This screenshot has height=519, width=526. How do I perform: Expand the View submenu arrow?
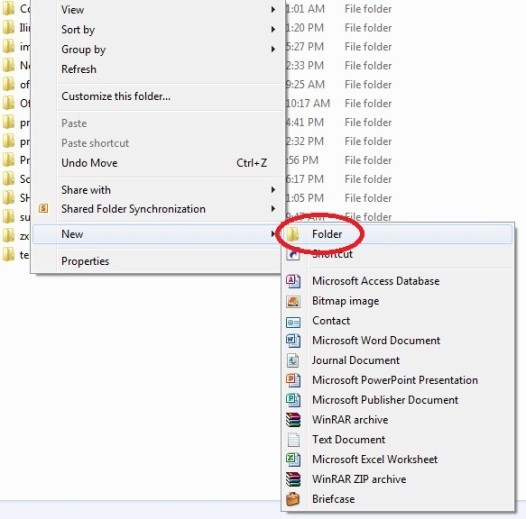(x=273, y=10)
